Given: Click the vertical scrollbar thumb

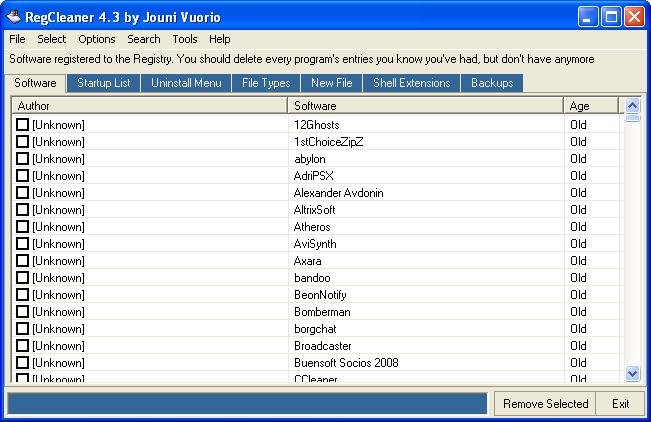Looking at the screenshot, I should click(632, 118).
